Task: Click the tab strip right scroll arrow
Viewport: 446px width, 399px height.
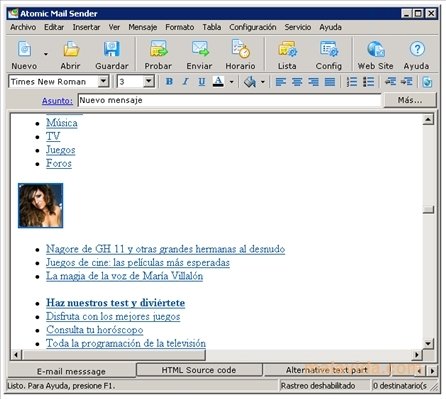Action: 432,371
